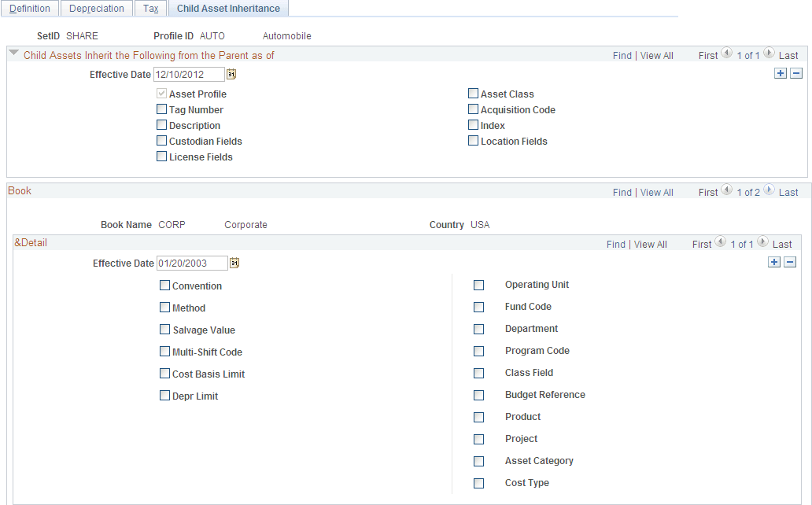This screenshot has width=812, height=505.
Task: Remove the current Book Detail row
Action: point(791,262)
